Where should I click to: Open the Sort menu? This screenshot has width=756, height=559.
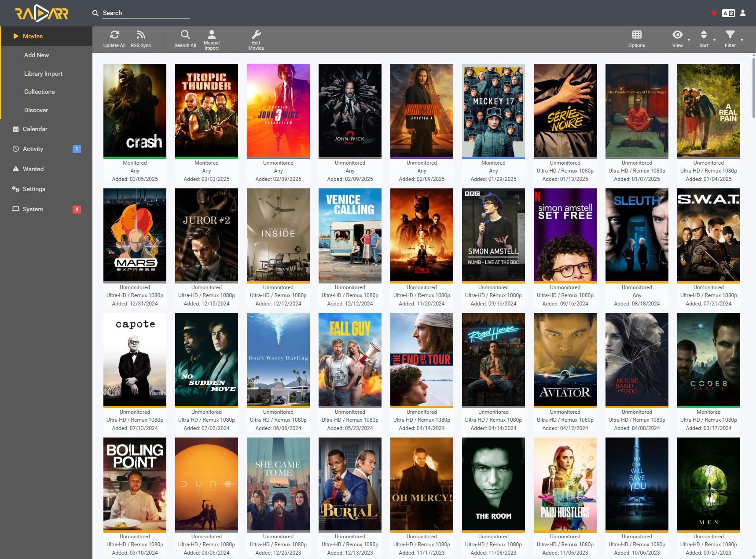click(x=704, y=39)
